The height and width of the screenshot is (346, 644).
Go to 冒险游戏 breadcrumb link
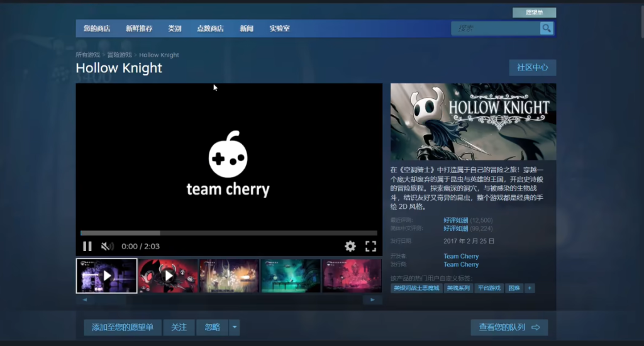click(119, 55)
